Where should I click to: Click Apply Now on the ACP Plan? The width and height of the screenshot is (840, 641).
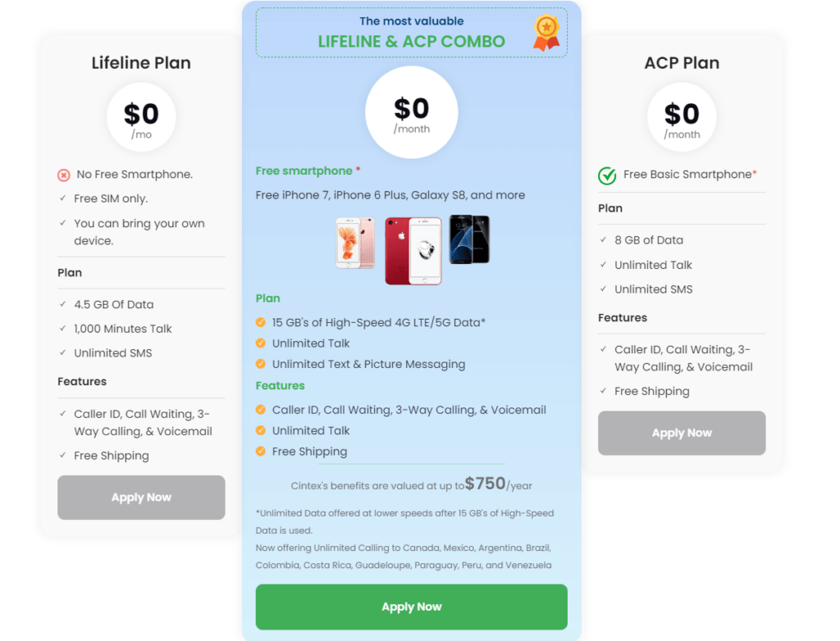coord(681,433)
